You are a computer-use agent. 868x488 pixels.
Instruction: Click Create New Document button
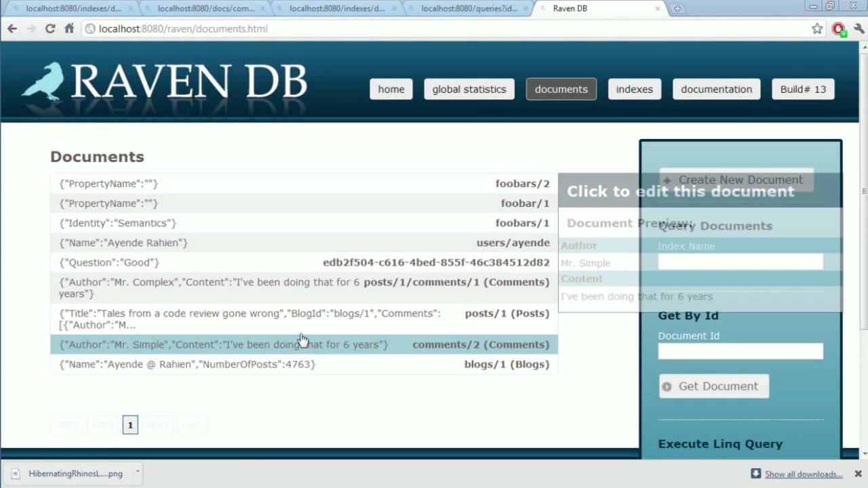(736, 180)
